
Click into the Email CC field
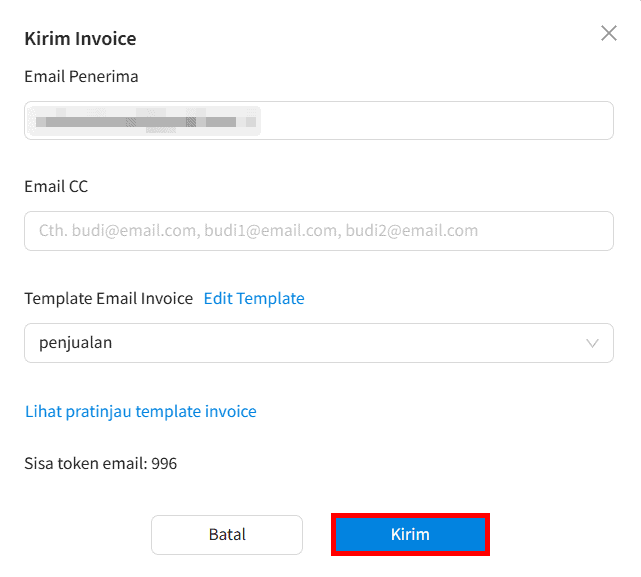[318, 231]
